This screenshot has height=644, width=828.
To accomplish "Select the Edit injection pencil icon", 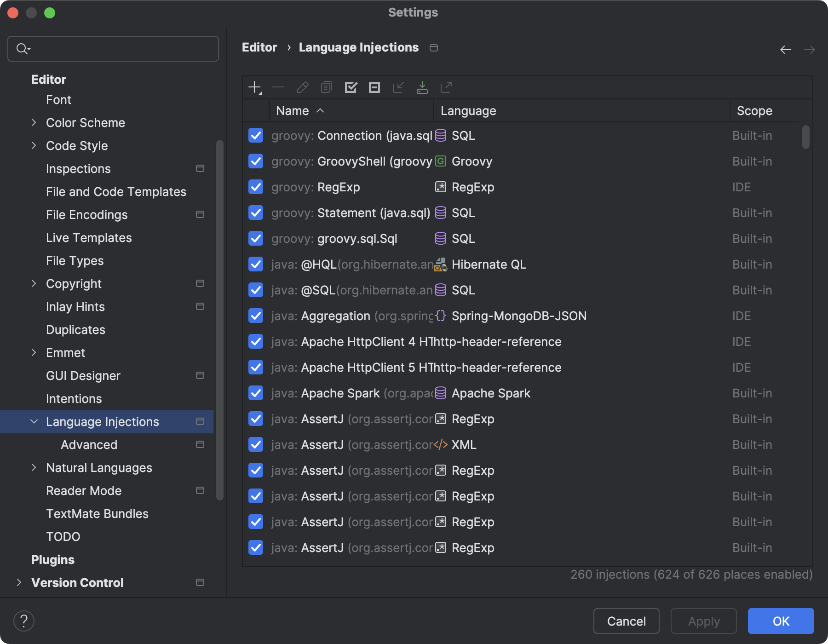I will 302,87.
